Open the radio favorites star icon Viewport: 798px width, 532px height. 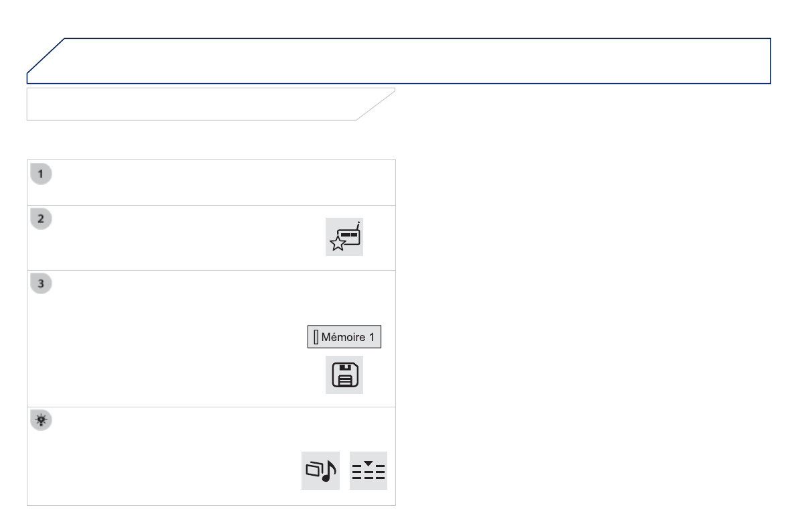pos(344,236)
